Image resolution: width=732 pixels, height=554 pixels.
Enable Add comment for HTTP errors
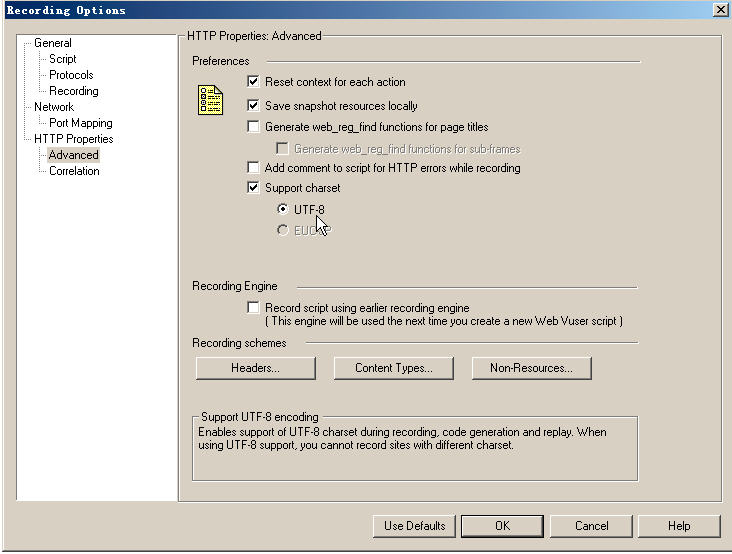[x=253, y=167]
